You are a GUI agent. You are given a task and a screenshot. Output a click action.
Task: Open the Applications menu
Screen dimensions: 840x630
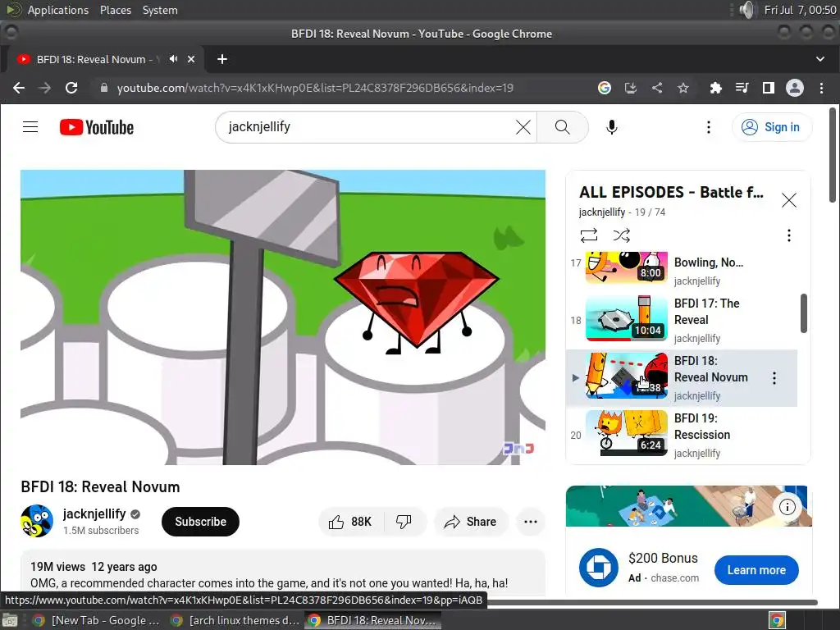58,10
